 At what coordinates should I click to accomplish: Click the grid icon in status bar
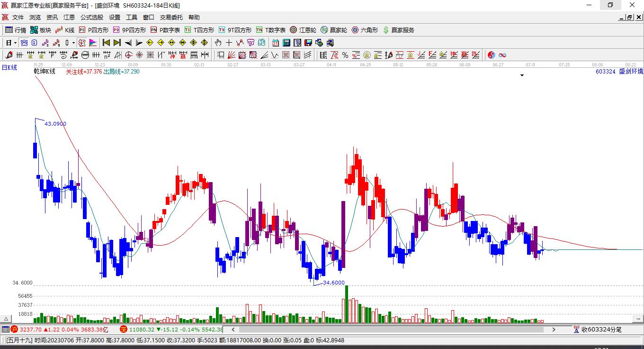[x=5, y=329]
